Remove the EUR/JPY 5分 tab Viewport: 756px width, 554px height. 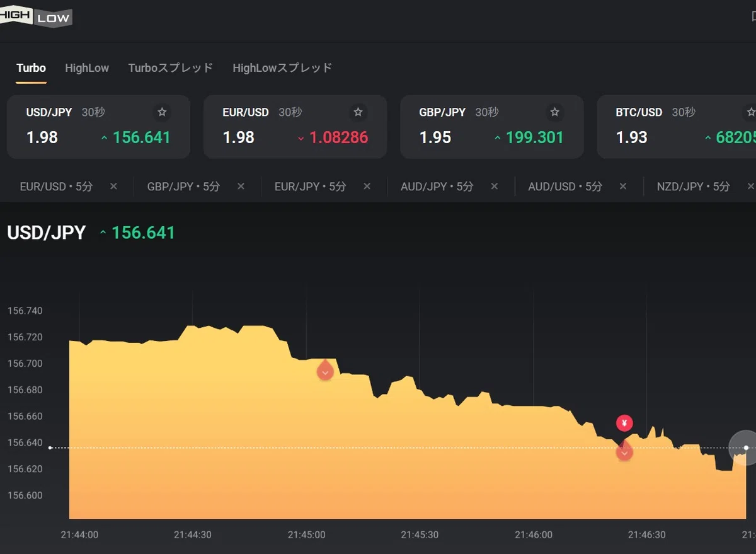coord(367,187)
